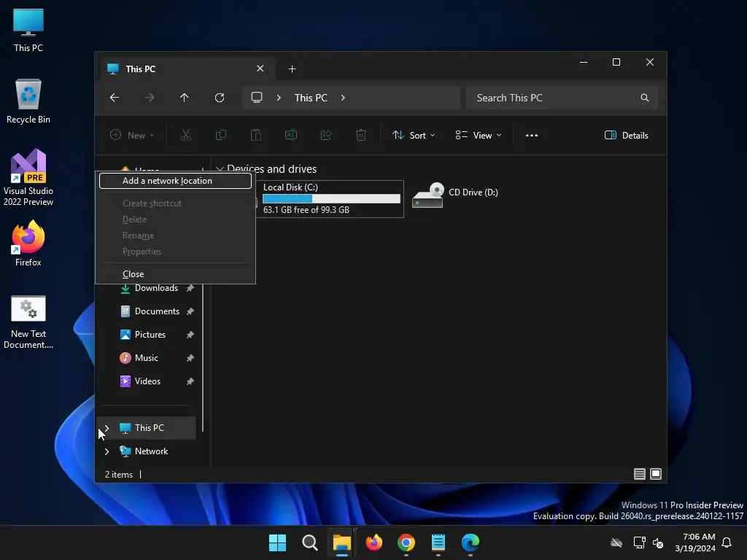The image size is (747, 560).
Task: Close the This PC tab
Action: [260, 69]
